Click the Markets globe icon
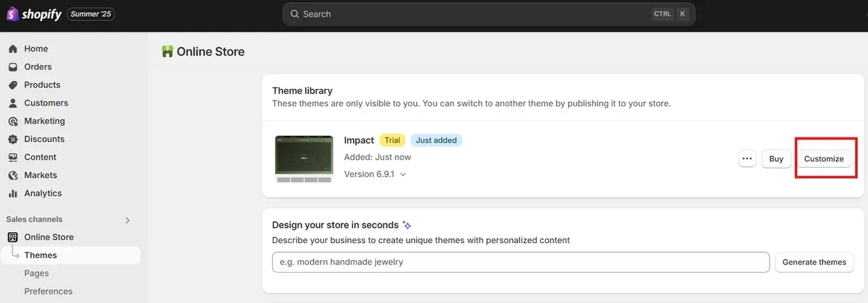This screenshot has width=868, height=303. [x=13, y=176]
